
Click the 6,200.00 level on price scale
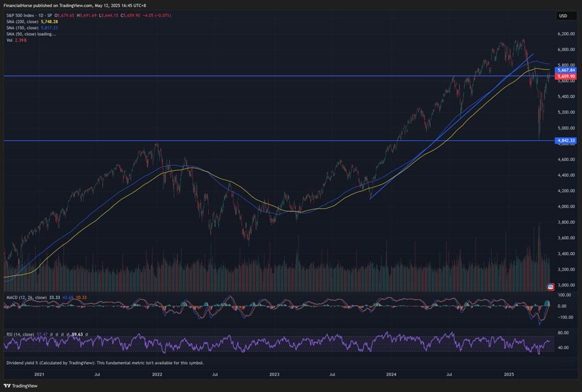coord(565,33)
